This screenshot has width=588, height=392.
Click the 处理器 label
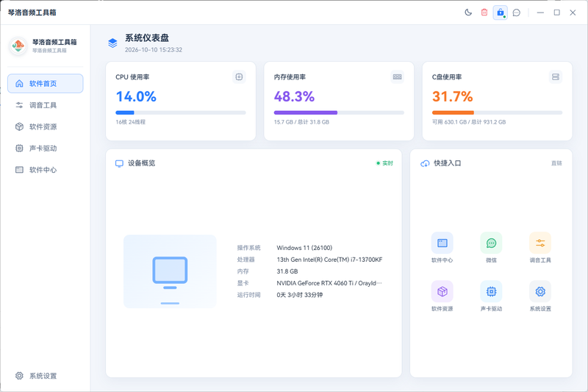click(245, 260)
